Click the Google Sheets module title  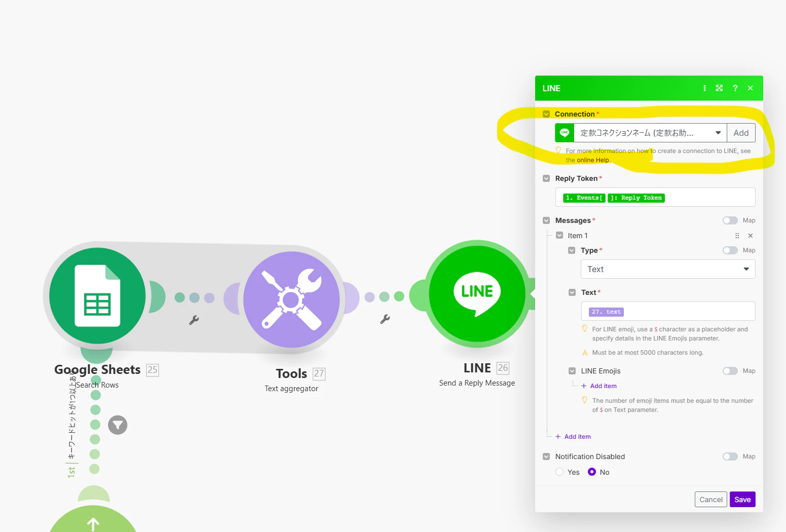[x=97, y=370]
